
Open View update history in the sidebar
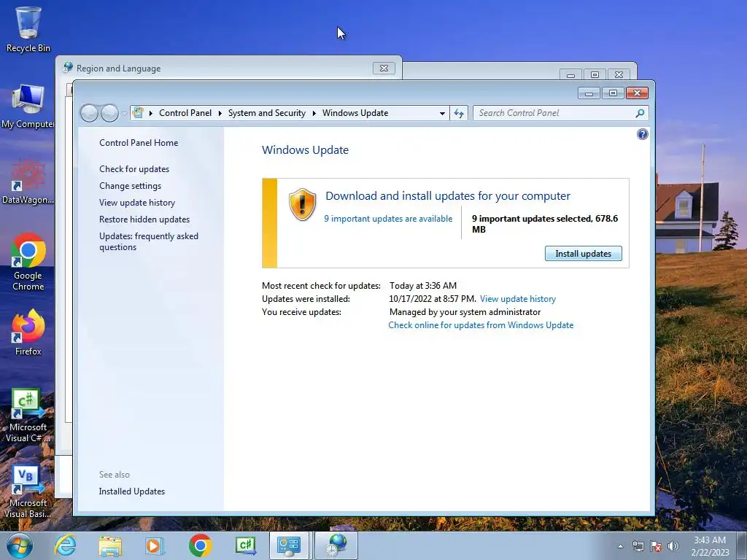[x=137, y=203]
